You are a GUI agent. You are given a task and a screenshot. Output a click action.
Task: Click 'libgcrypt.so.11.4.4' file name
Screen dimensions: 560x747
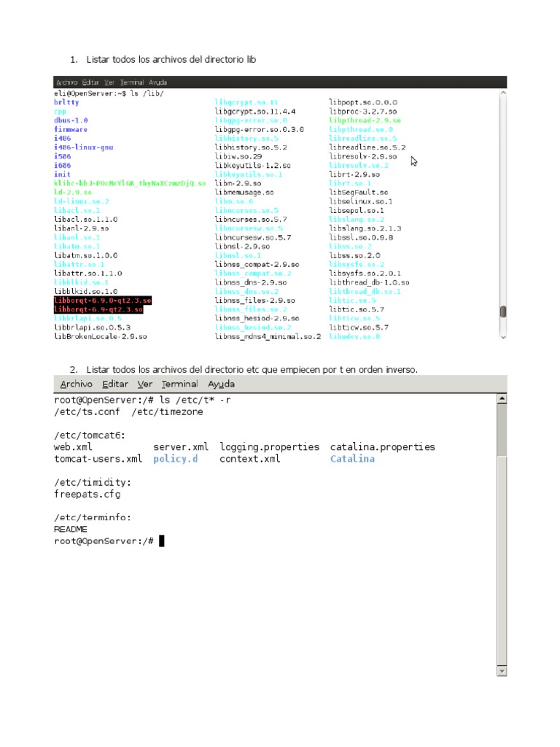click(254, 112)
